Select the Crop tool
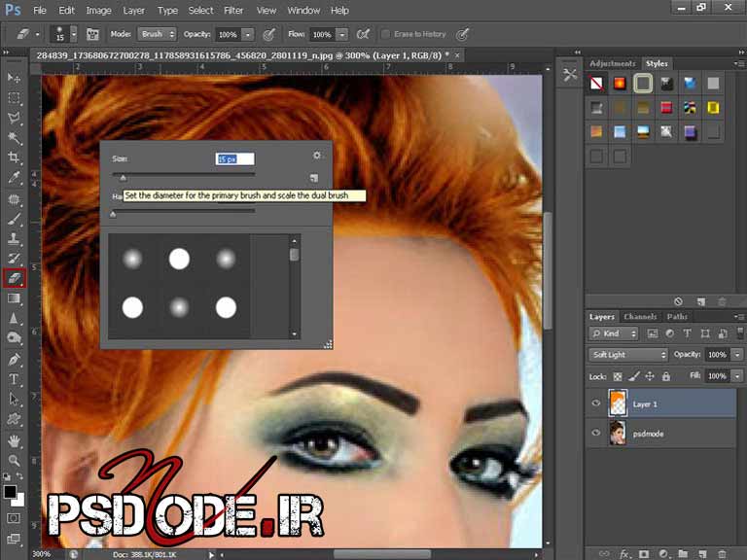 click(x=14, y=157)
